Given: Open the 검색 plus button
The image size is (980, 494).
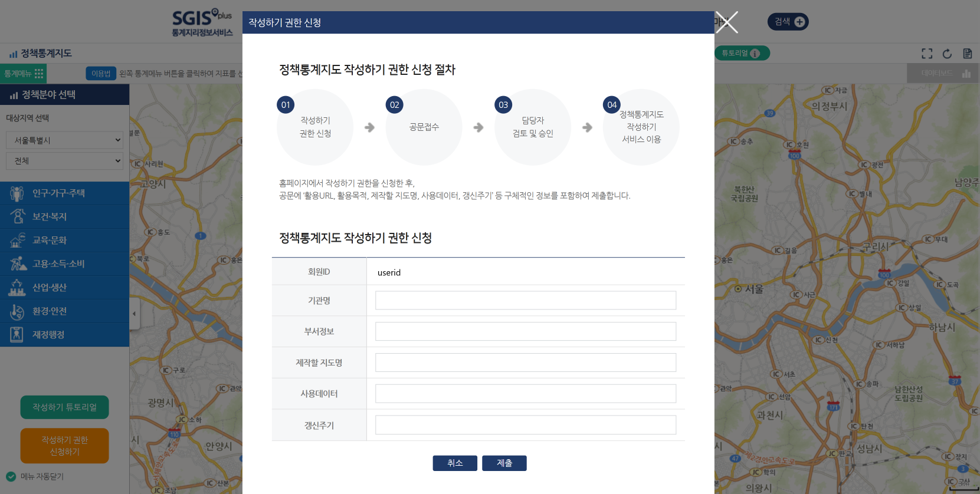Looking at the screenshot, I should coord(788,22).
